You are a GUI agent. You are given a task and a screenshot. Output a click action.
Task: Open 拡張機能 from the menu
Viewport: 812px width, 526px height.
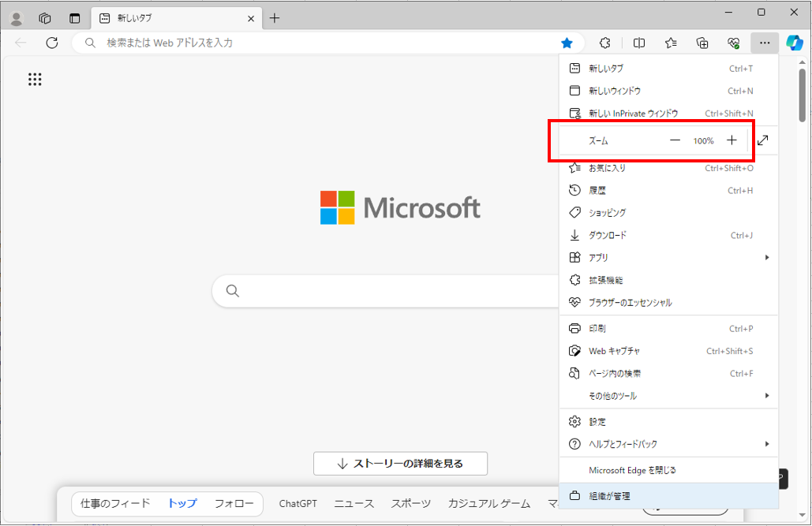coord(668,280)
